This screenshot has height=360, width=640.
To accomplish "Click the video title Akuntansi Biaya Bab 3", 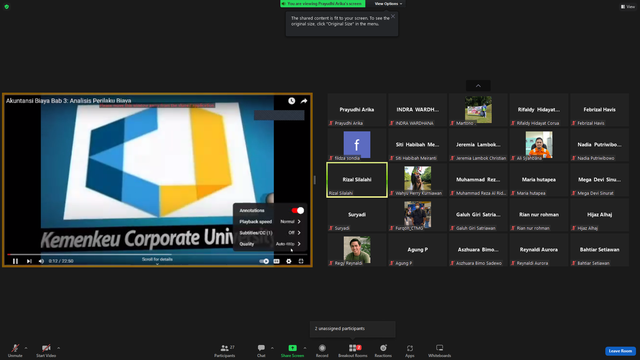I will pos(69,100).
